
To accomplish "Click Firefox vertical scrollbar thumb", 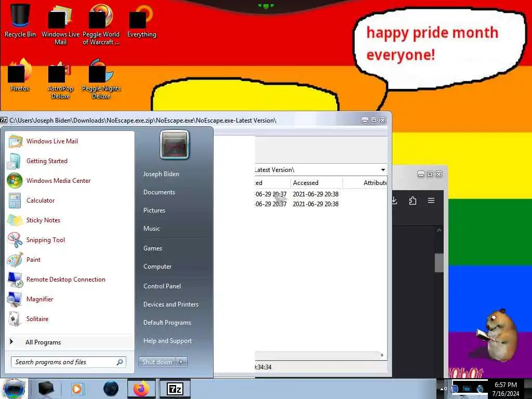I will pyautogui.click(x=439, y=262).
